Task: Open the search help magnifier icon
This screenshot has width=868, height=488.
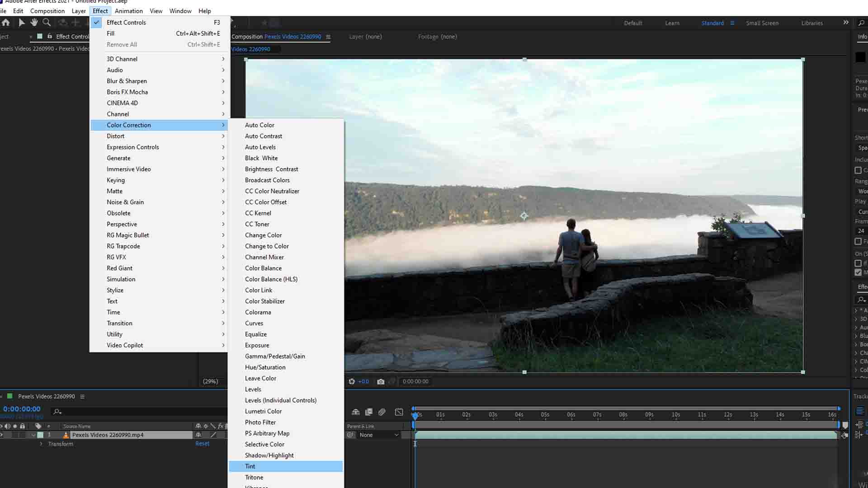Action: 861,23
